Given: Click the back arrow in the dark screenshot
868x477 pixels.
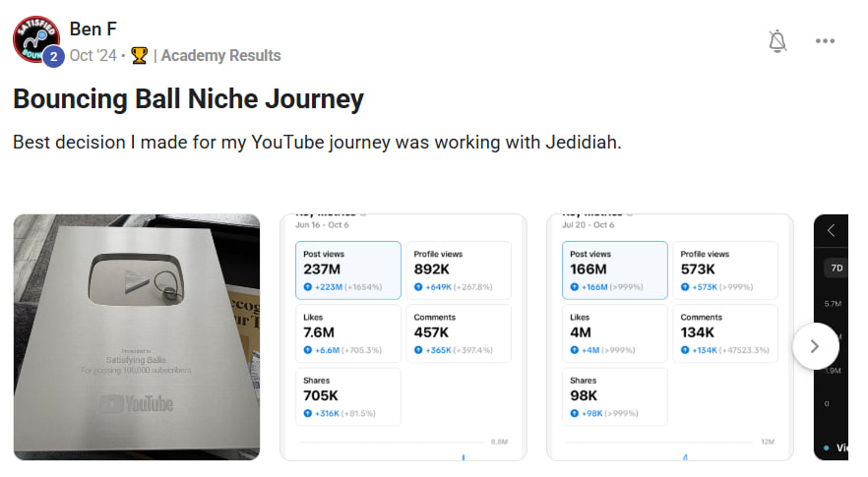Looking at the screenshot, I should coord(832,231).
